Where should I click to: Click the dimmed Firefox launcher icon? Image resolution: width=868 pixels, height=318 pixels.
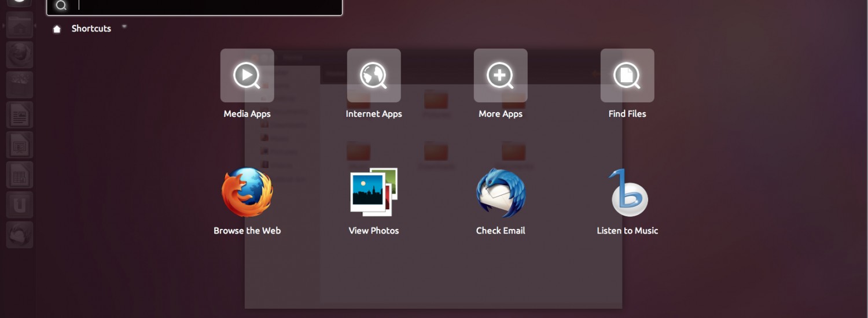tap(20, 56)
